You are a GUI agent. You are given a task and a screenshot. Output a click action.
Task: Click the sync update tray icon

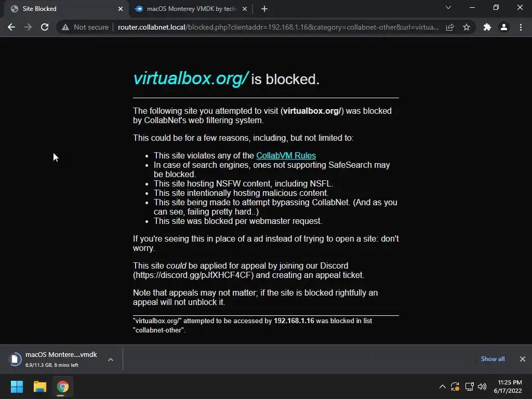(x=455, y=387)
